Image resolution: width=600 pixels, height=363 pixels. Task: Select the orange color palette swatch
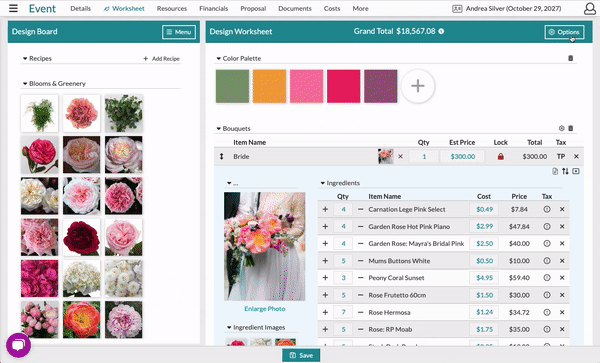click(269, 86)
